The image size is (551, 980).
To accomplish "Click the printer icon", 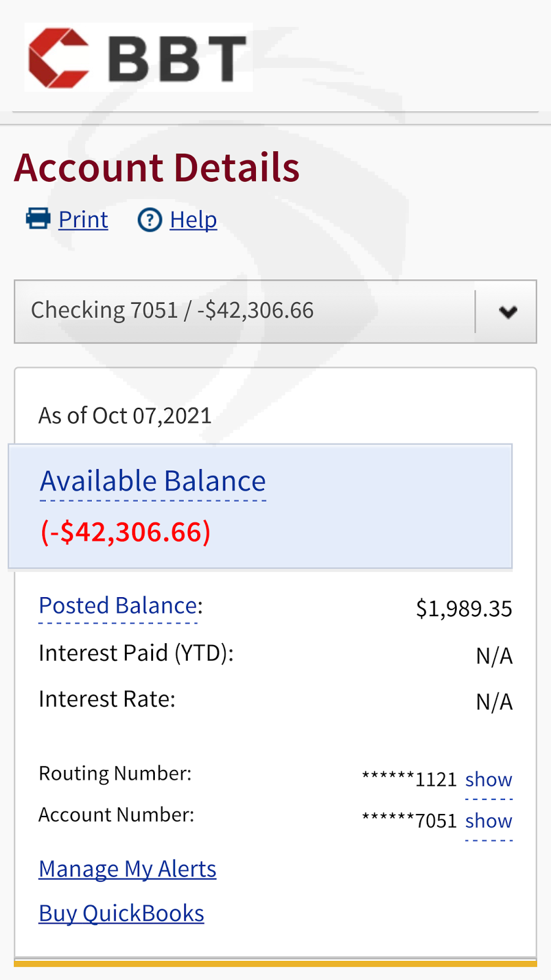I will [x=38, y=219].
